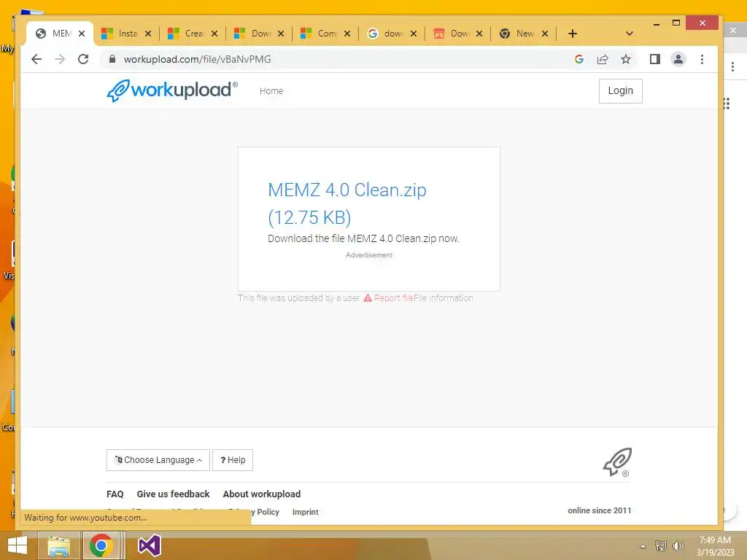Click the Report file warning icon
Viewport: 747px width, 560px height.
[368, 298]
